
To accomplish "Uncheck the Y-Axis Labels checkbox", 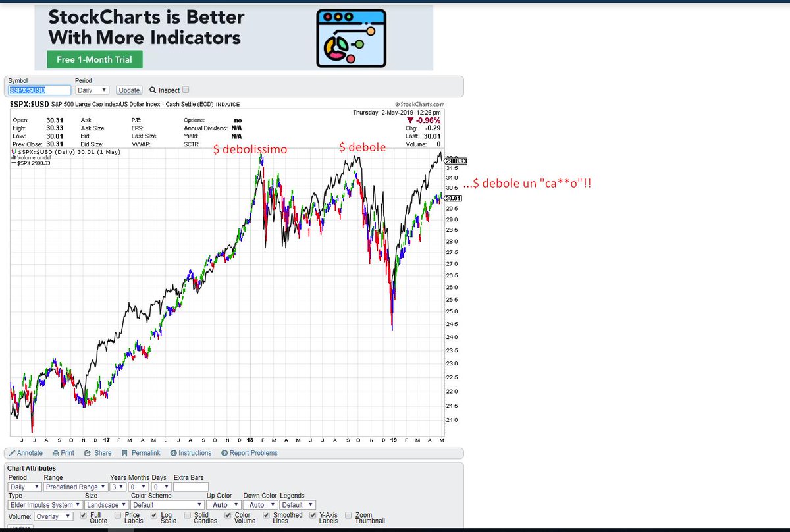I will (x=313, y=516).
